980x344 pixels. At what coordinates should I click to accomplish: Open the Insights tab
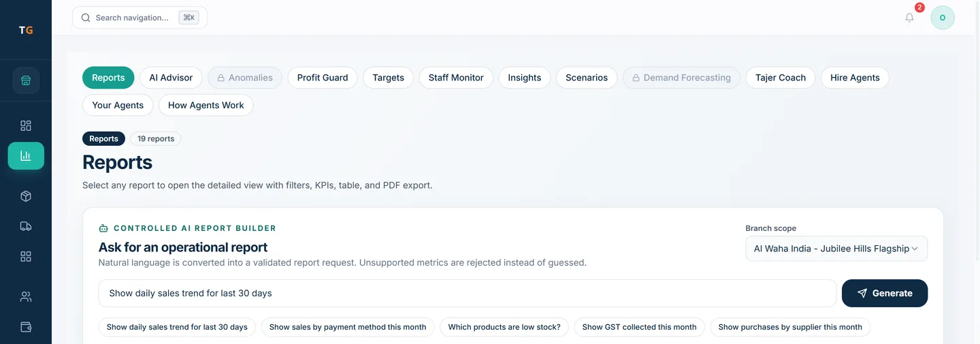[x=525, y=78]
